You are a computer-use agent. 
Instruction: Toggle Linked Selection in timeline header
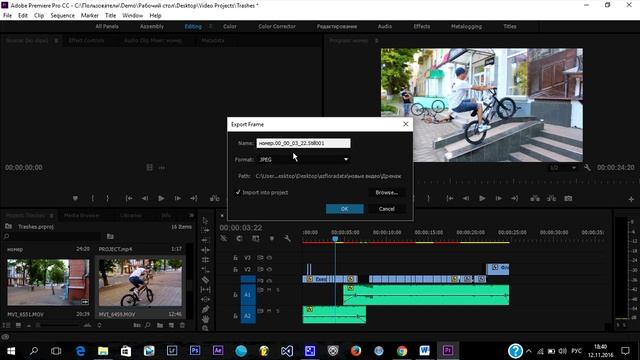(x=256, y=238)
